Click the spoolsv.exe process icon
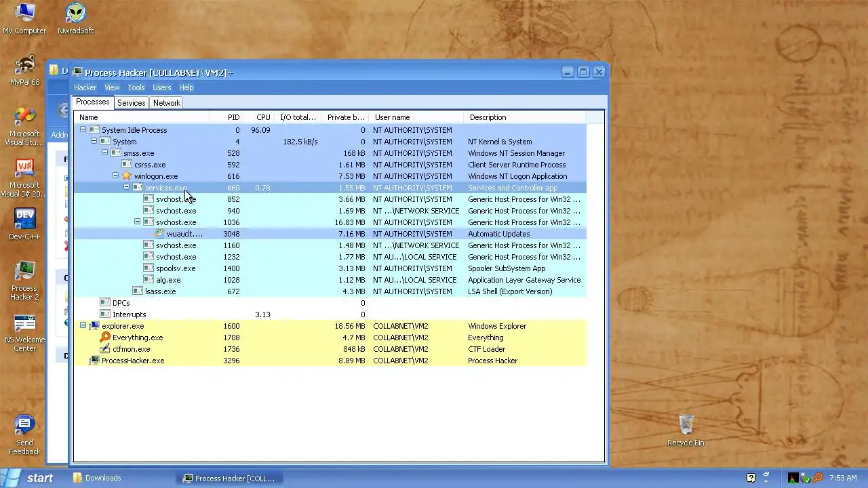This screenshot has width=868, height=488. click(149, 268)
